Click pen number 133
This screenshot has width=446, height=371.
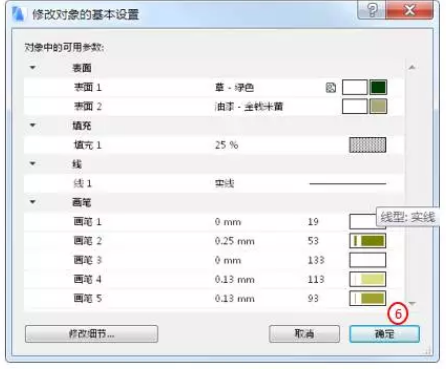pos(316,260)
